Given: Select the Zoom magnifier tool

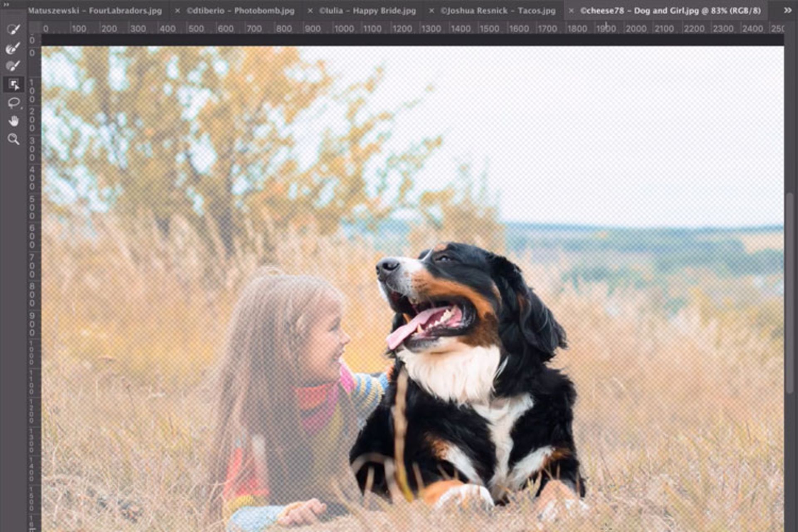Looking at the screenshot, I should coord(14,139).
